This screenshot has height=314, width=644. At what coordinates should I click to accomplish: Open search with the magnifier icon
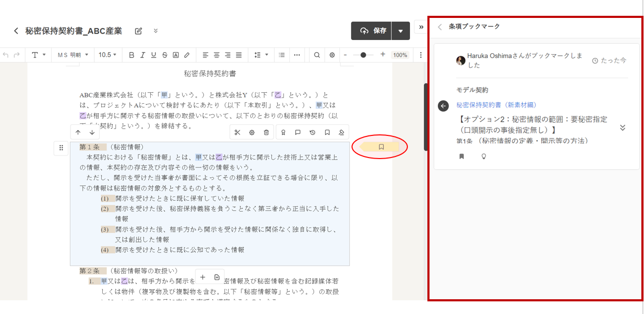coord(317,55)
